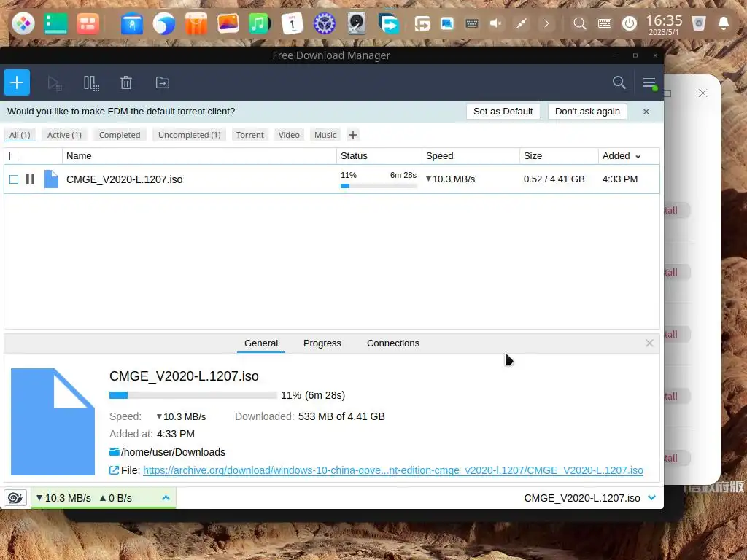Click the Pause selected downloads toolbar icon

tap(91, 83)
